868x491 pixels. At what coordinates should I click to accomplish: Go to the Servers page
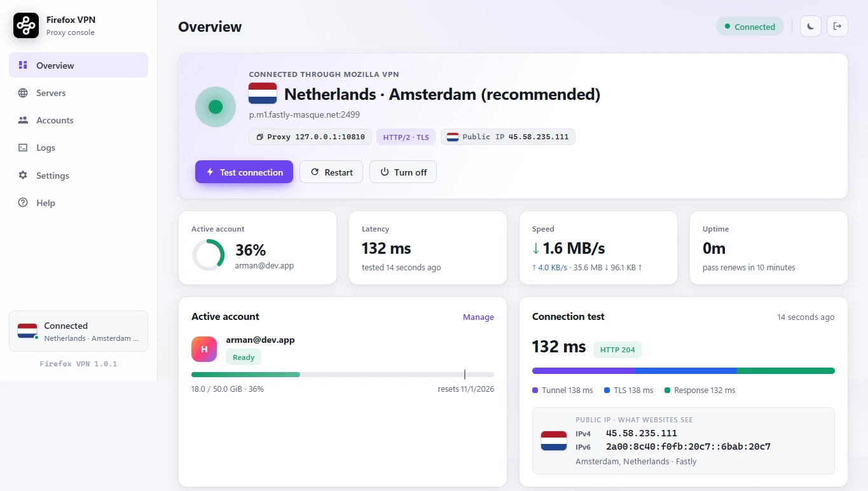(78, 93)
